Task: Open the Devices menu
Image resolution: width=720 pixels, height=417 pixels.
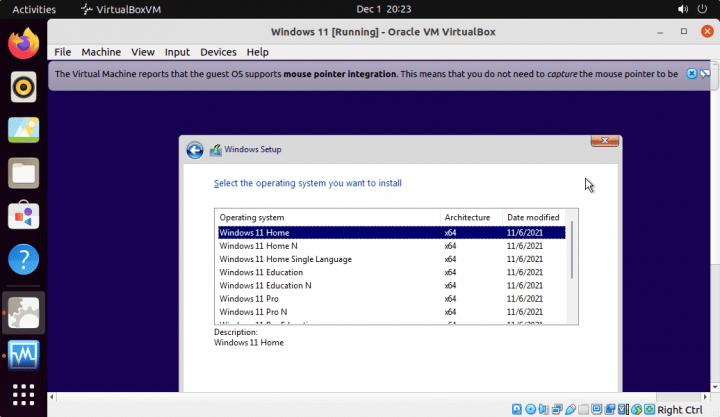Action: 218,52
